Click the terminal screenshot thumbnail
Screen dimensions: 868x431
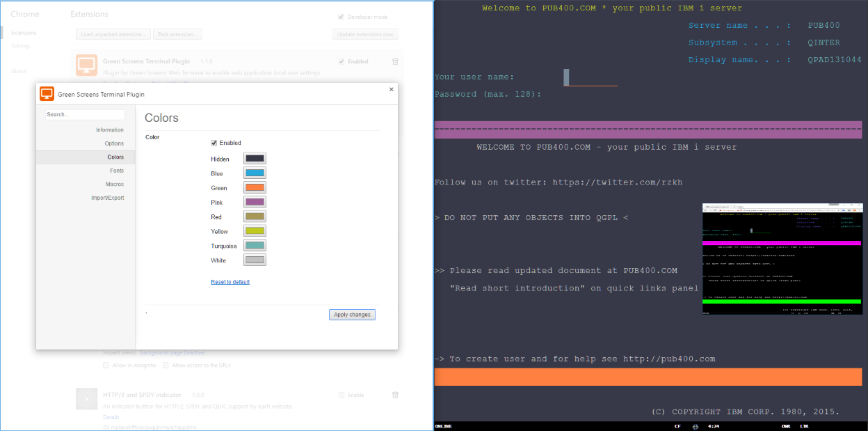pos(782,258)
